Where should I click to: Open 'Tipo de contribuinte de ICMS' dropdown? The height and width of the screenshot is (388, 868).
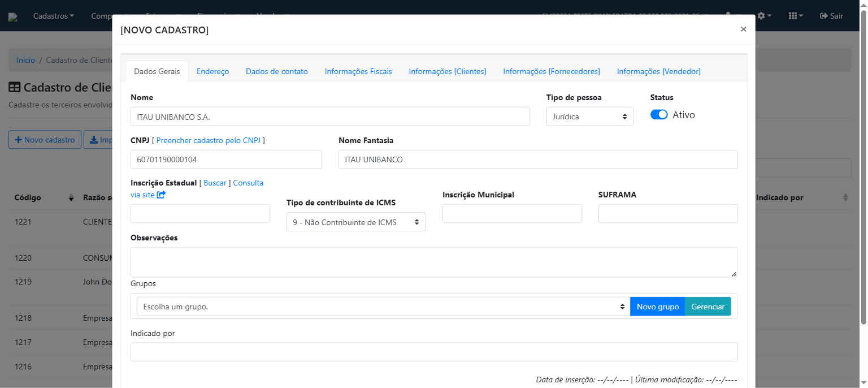pos(356,222)
